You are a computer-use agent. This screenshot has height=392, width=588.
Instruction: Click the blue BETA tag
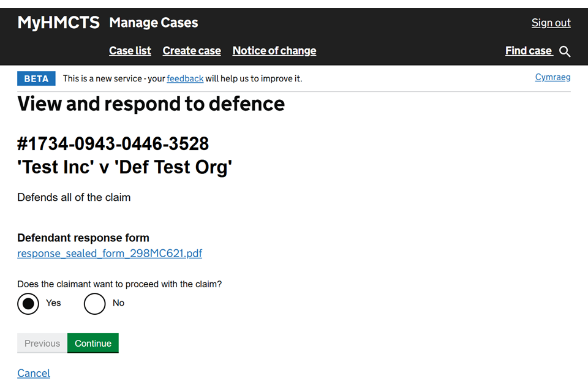point(36,78)
